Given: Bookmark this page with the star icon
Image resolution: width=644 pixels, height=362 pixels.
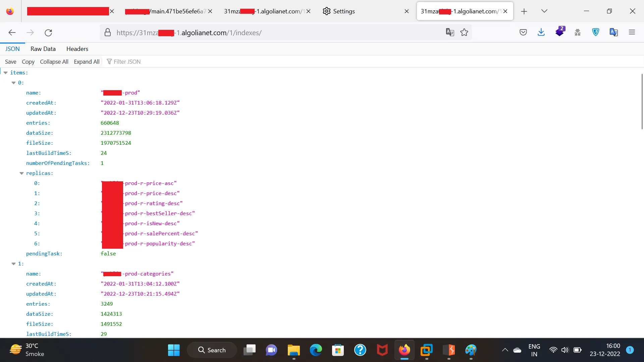Looking at the screenshot, I should coord(464,33).
